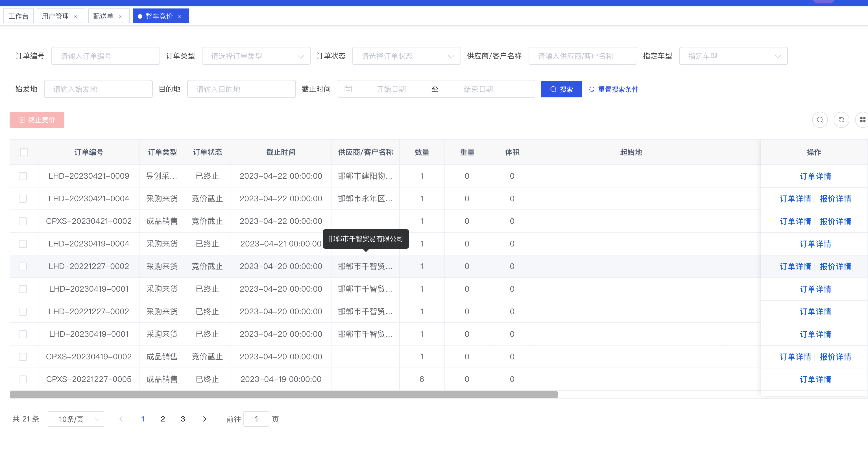Check the row LHD-20230421-0009
The image size is (868, 450).
(23, 176)
